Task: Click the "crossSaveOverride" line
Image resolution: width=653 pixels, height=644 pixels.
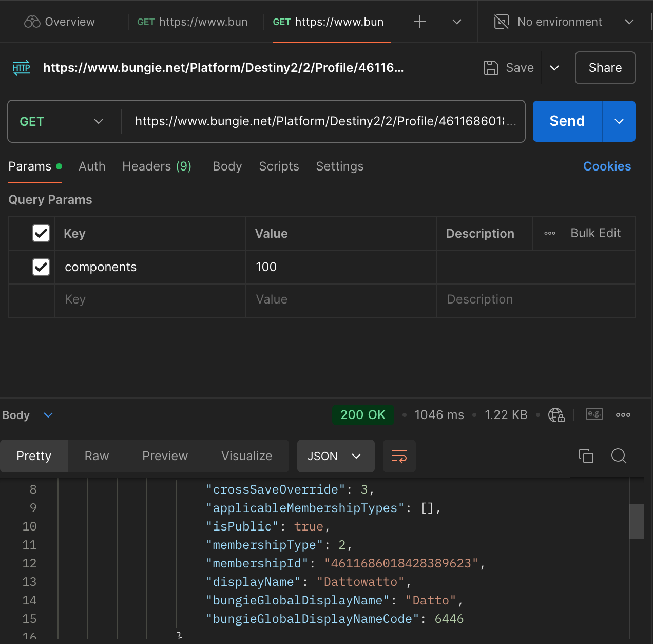Action: (290, 489)
